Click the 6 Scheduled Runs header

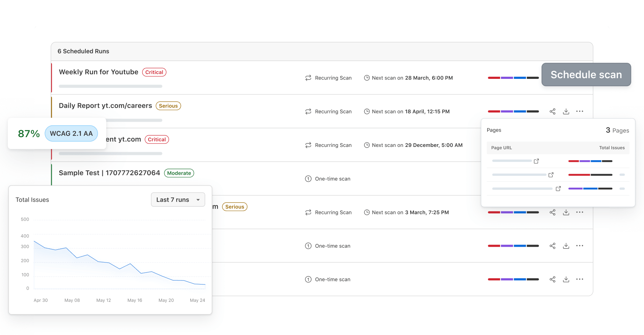[83, 51]
